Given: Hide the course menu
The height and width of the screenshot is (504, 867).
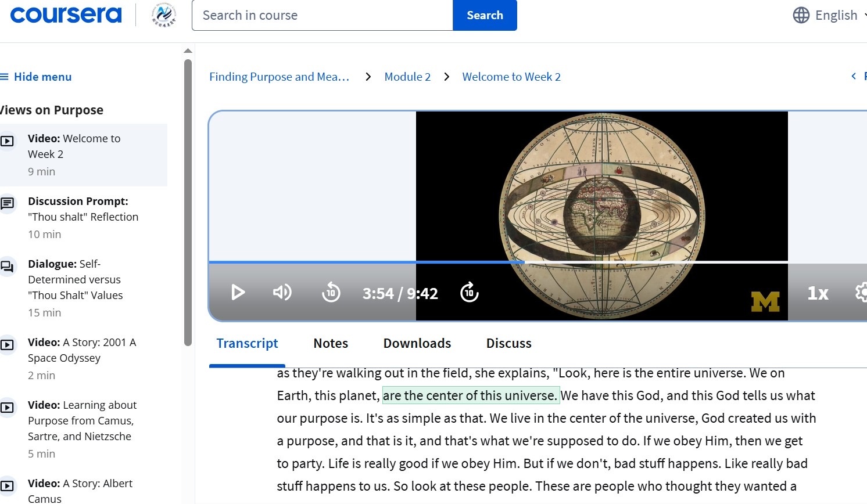Looking at the screenshot, I should click(36, 77).
